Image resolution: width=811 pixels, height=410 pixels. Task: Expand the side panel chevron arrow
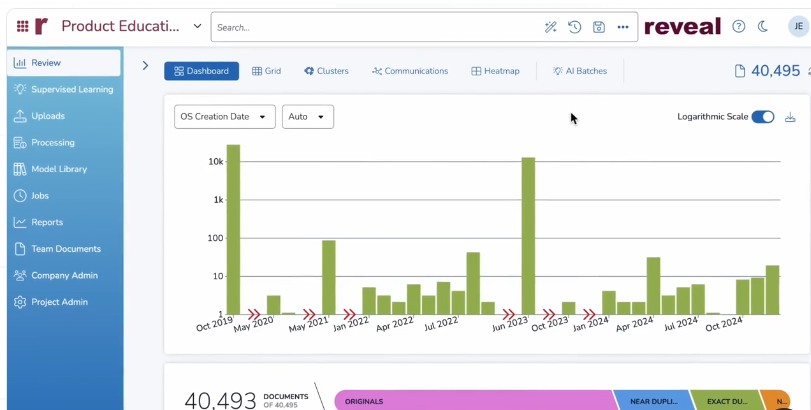point(145,66)
